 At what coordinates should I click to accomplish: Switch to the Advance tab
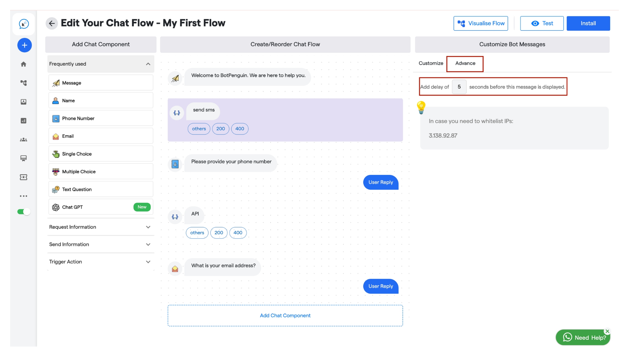[x=465, y=63]
